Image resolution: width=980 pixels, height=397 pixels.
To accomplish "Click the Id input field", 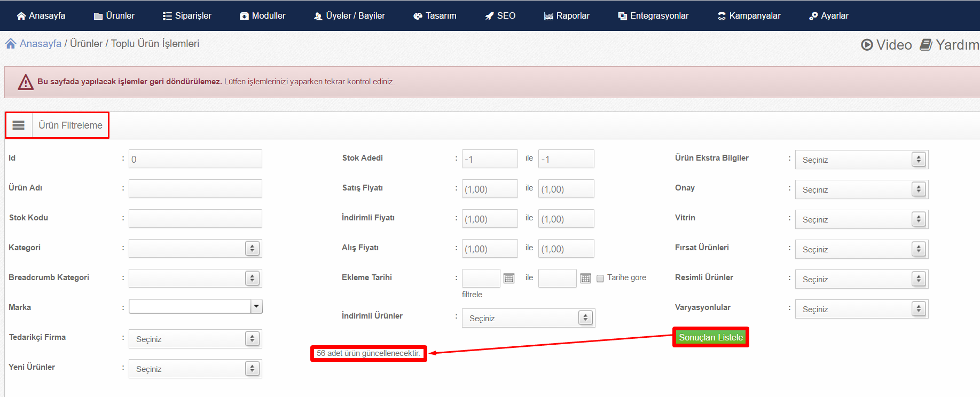I will pos(195,159).
